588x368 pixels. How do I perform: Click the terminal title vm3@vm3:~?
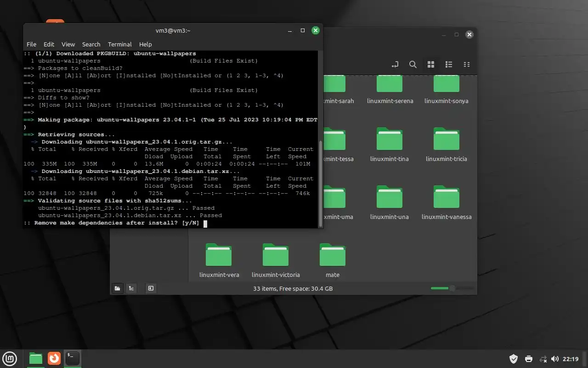pos(173,30)
